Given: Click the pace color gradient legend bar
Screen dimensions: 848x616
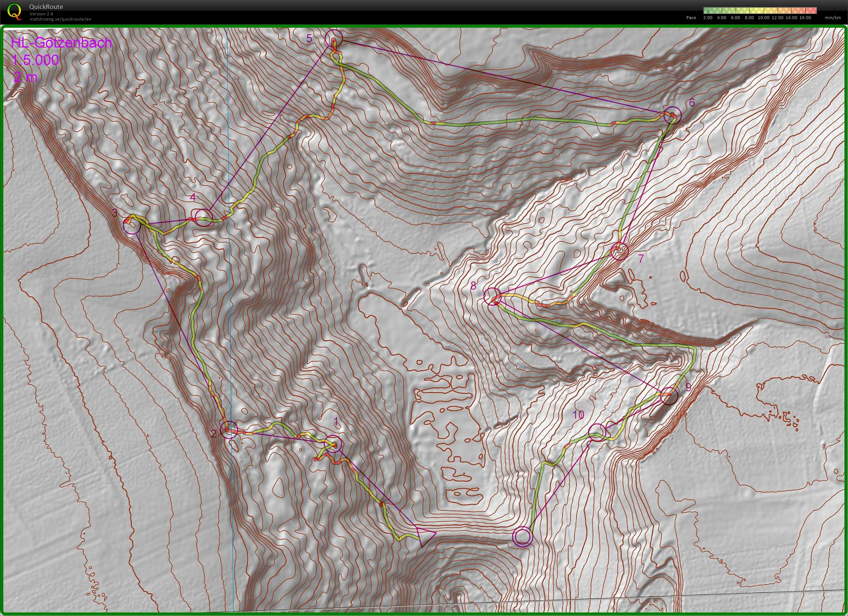Looking at the screenshot, I should click(x=760, y=10).
